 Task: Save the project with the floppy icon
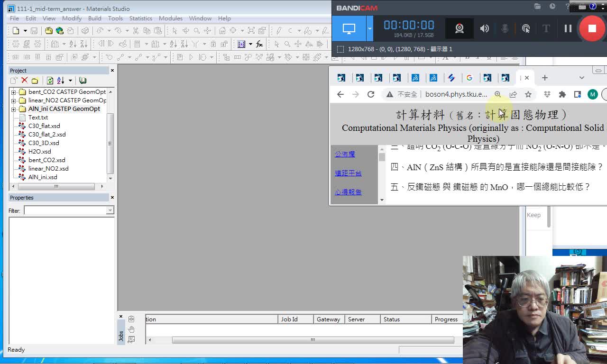pyautogui.click(x=34, y=31)
